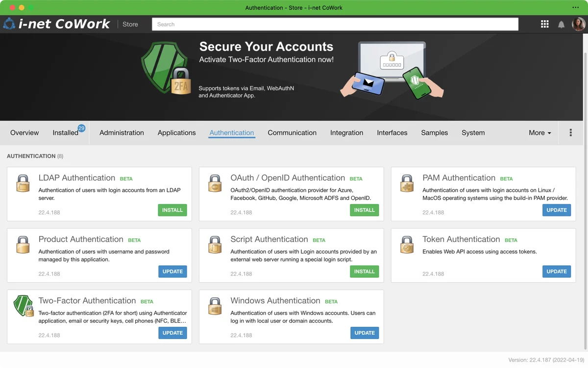
Task: Open the apps grid launcher icon
Action: click(544, 24)
